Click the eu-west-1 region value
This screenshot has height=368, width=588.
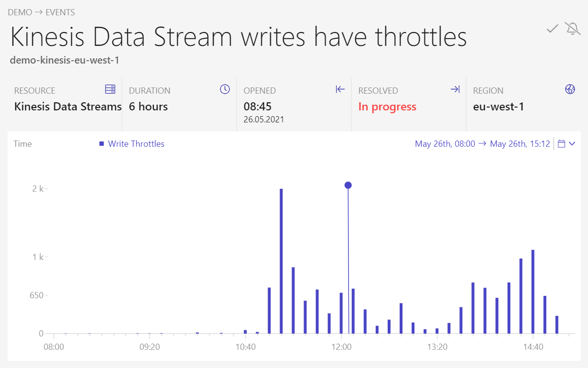point(499,107)
